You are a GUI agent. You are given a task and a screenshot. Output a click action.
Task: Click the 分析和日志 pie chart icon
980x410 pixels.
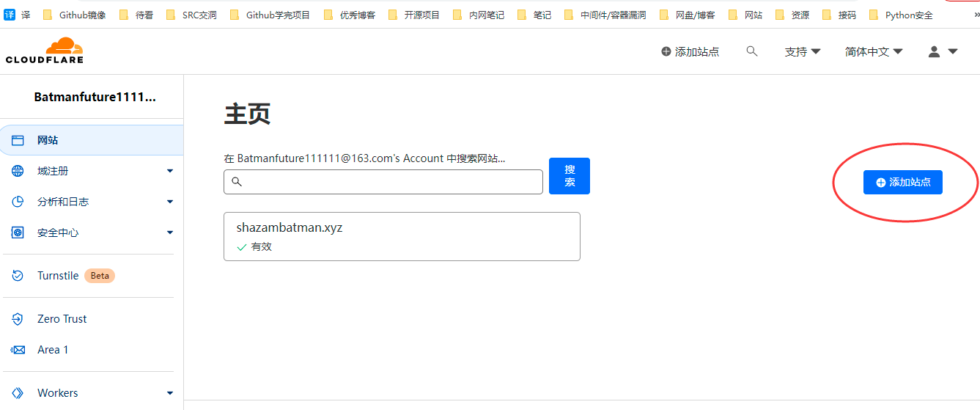[x=18, y=202]
